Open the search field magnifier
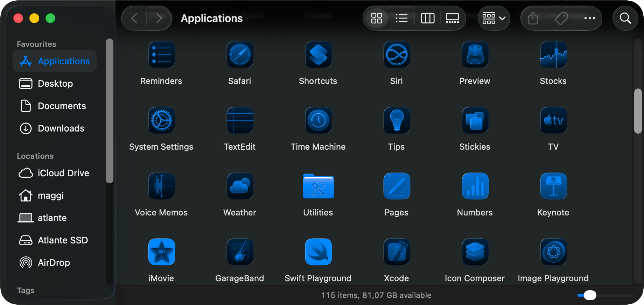The image size is (644, 305). [625, 18]
